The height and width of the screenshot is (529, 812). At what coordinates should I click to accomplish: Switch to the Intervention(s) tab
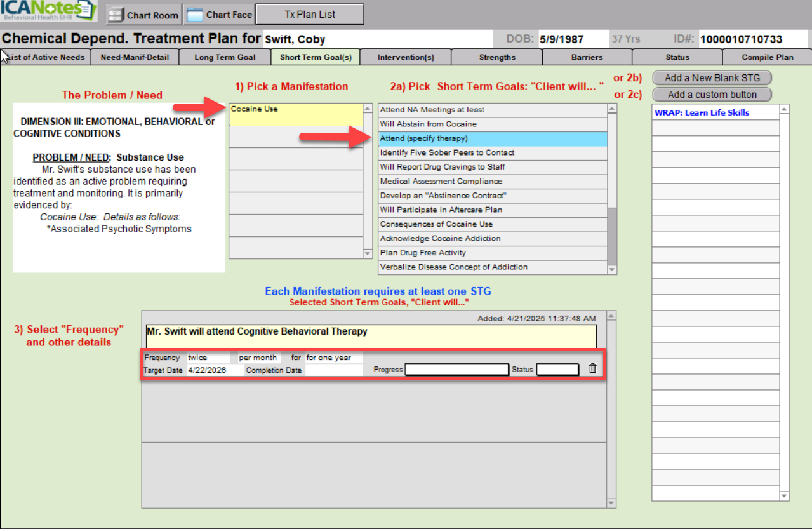(406, 57)
